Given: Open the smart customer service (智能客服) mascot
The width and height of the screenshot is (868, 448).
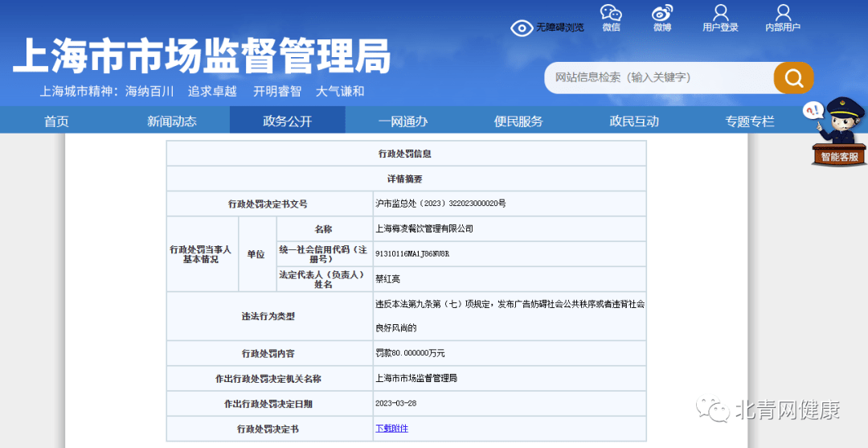Looking at the screenshot, I should point(838,133).
